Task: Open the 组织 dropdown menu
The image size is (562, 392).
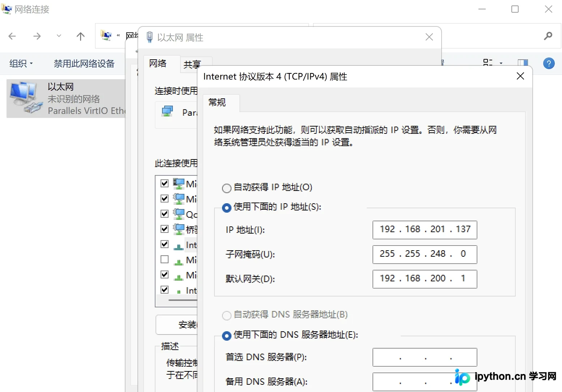Action: [21, 64]
